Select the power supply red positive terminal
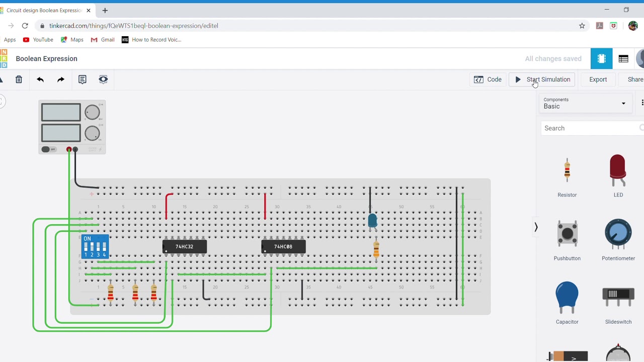 coord(69,149)
